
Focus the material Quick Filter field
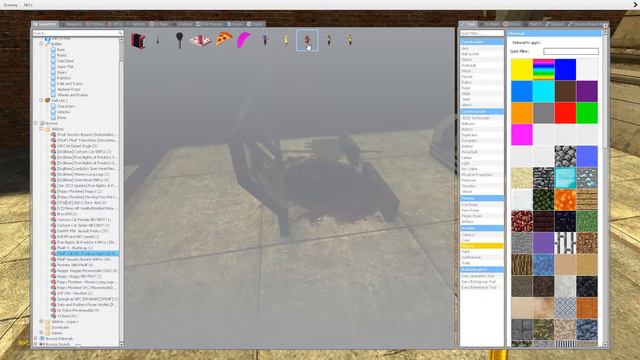coord(571,51)
